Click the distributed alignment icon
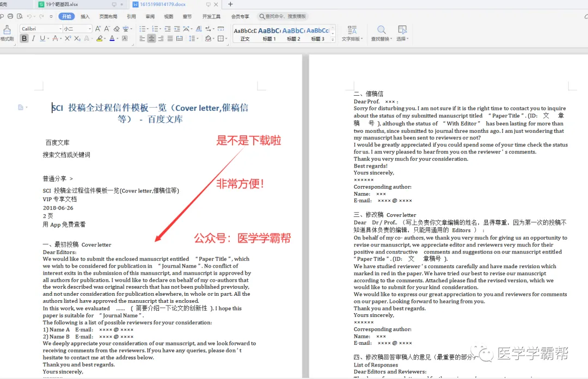 pos(180,38)
